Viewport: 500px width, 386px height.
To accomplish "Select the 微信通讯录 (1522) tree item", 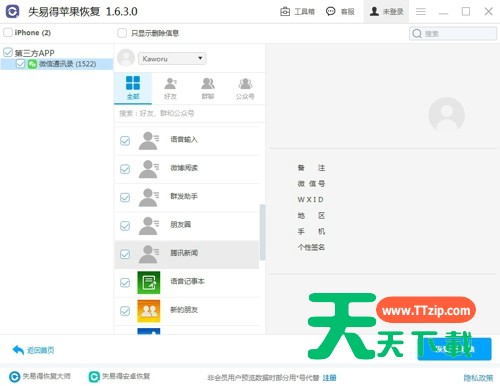I will point(57,64).
